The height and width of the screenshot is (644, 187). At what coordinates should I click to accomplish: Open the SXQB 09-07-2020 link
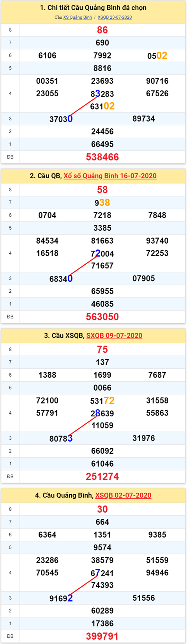tap(114, 336)
